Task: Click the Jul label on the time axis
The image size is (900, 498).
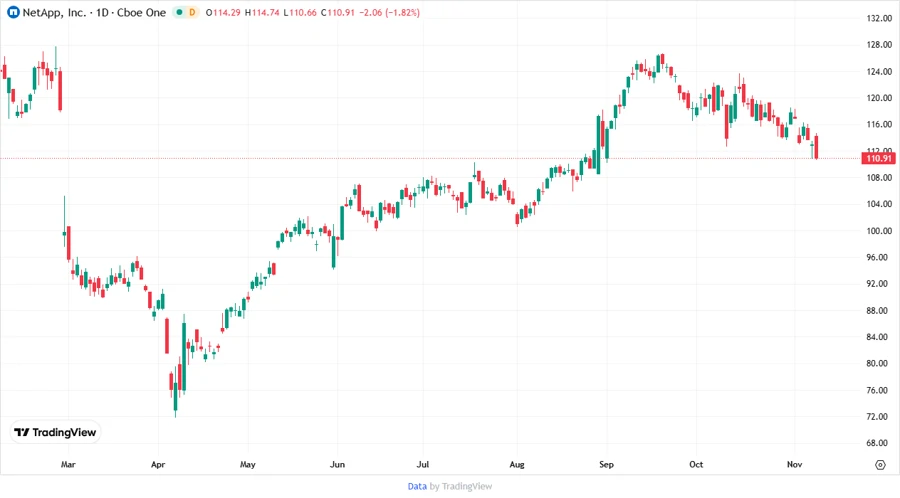Action: pyautogui.click(x=422, y=464)
